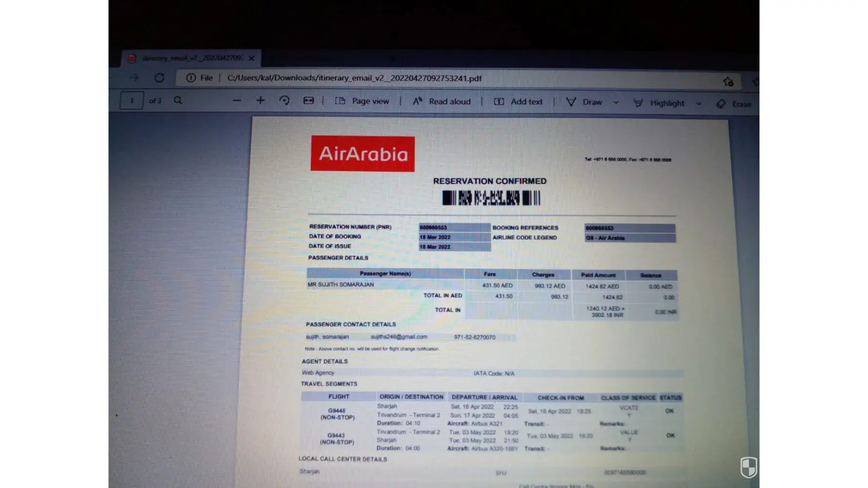Click the "TOTAL IN AED" row label
The height and width of the screenshot is (488, 868).
[x=443, y=295]
